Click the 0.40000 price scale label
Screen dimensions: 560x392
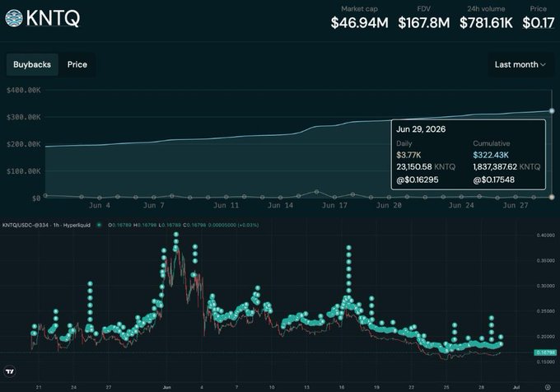click(x=546, y=236)
